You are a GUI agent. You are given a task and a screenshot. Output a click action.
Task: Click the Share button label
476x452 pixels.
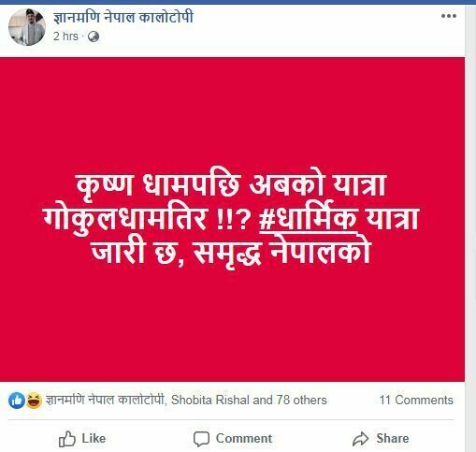coord(393,438)
